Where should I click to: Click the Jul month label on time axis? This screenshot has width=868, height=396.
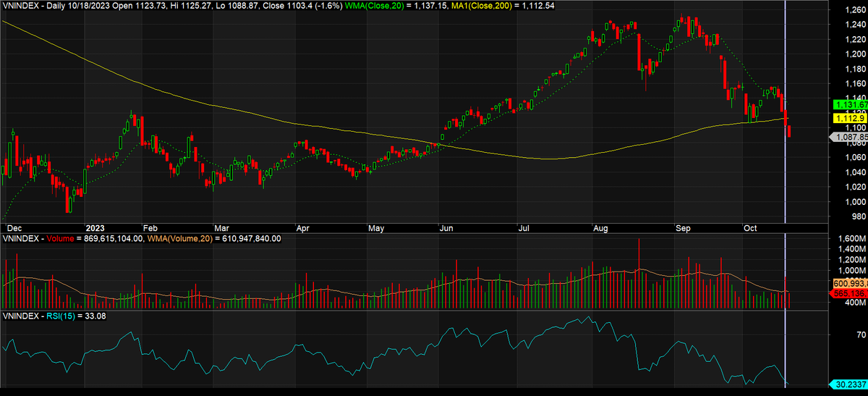524,227
